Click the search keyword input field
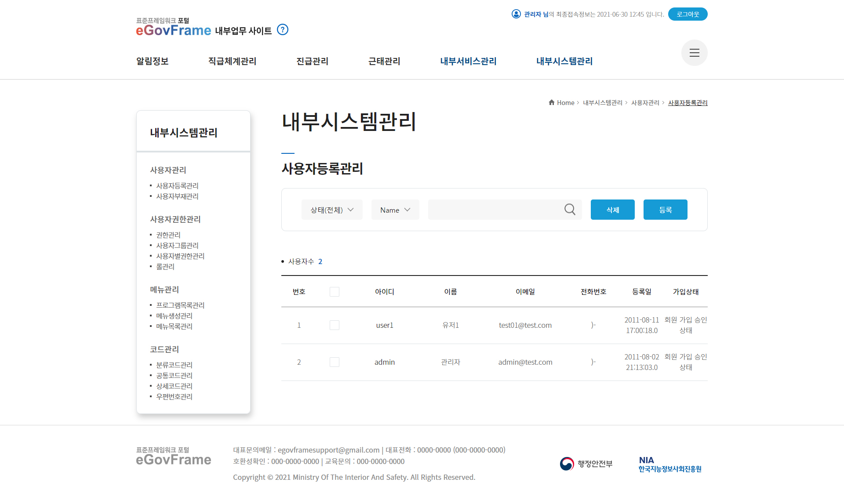 pos(495,210)
